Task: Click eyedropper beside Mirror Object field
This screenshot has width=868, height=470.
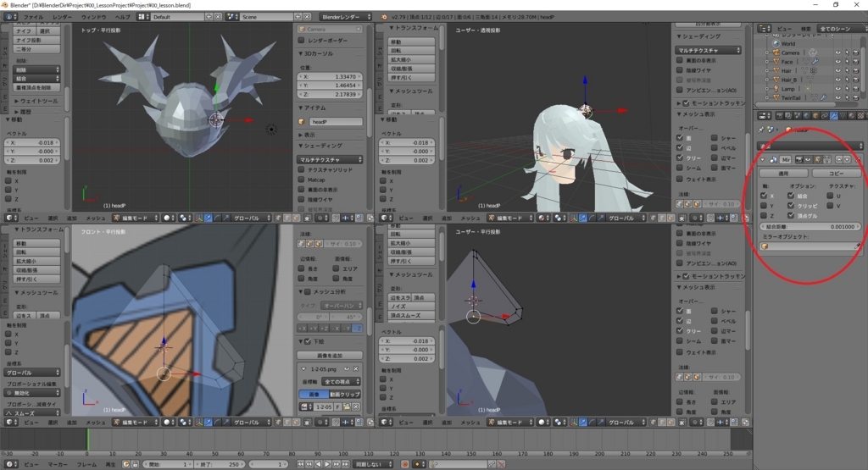Action: tap(858, 246)
